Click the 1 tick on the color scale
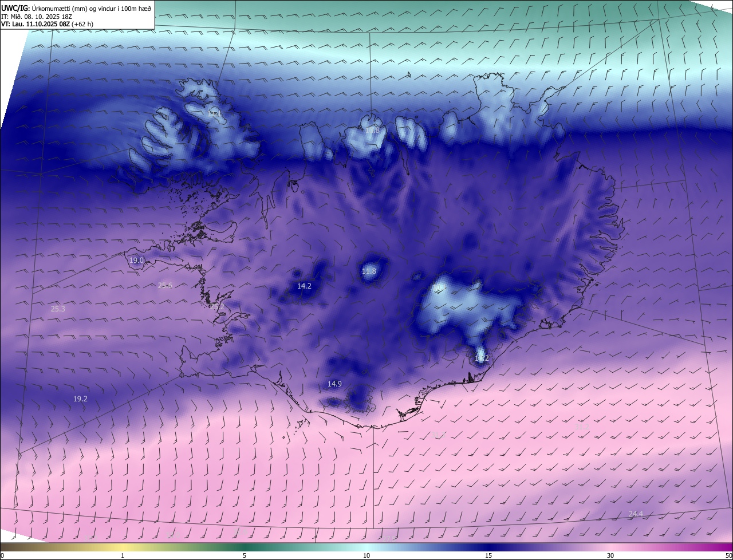This screenshot has width=733, height=560. [123, 555]
